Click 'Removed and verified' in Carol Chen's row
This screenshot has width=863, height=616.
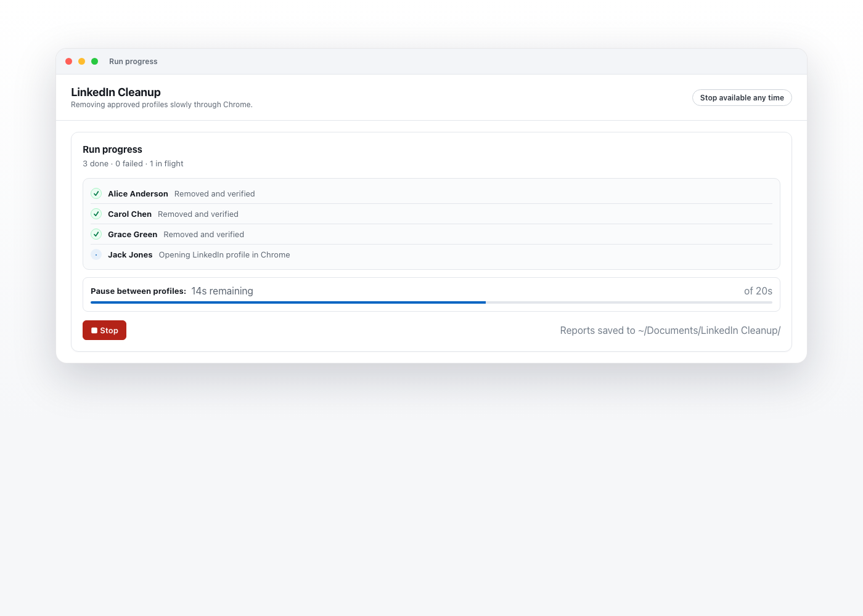pos(198,214)
